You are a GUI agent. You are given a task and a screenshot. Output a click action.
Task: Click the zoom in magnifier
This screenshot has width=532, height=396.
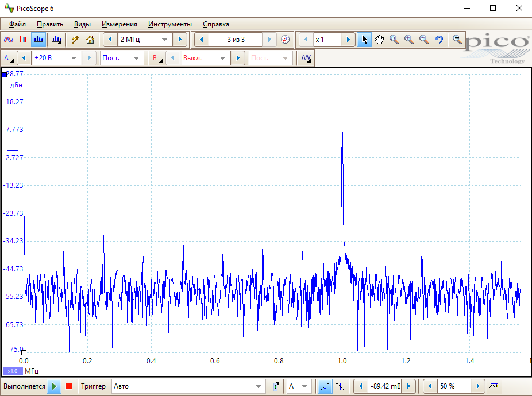(409, 40)
